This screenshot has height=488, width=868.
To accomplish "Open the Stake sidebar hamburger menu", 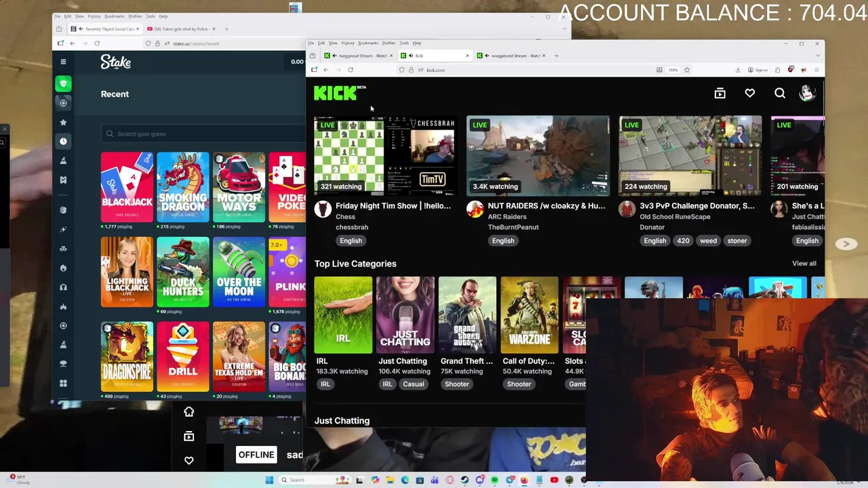I will coord(63,62).
